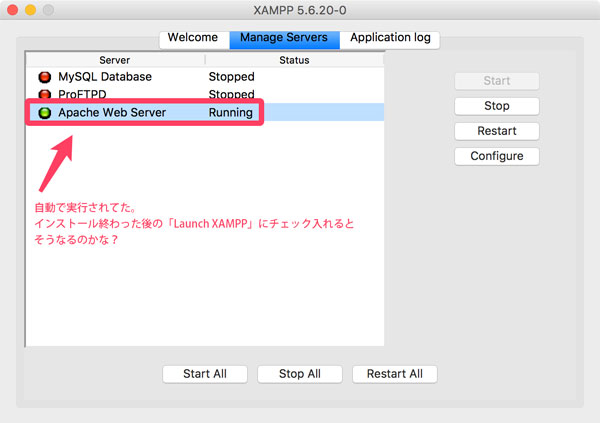Click the Restart All button
Viewport: 600px width, 423px height.
[395, 374]
